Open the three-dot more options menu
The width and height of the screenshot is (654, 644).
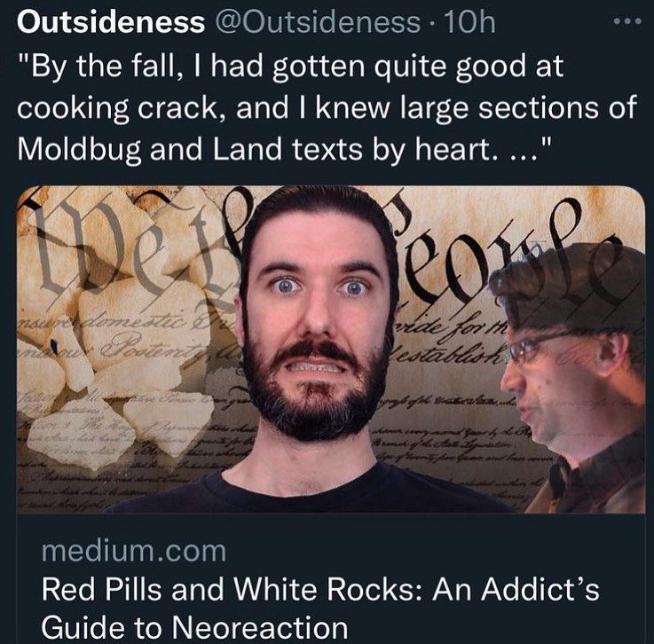627,20
